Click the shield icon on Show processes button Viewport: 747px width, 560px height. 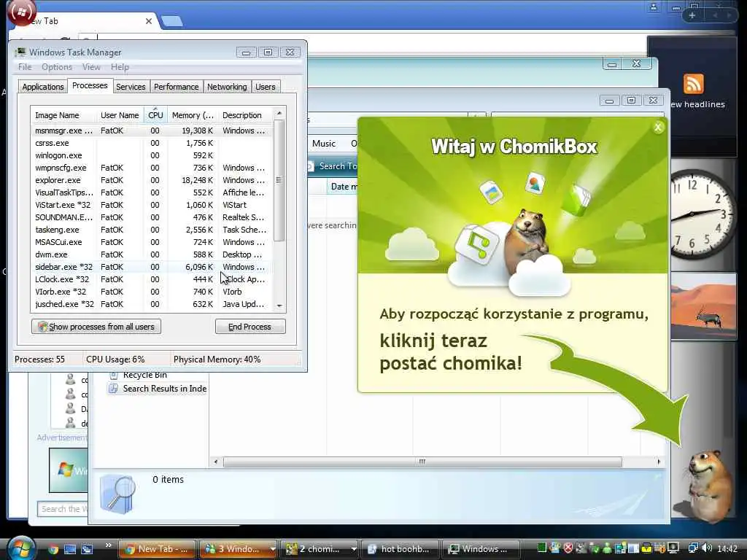(42, 327)
